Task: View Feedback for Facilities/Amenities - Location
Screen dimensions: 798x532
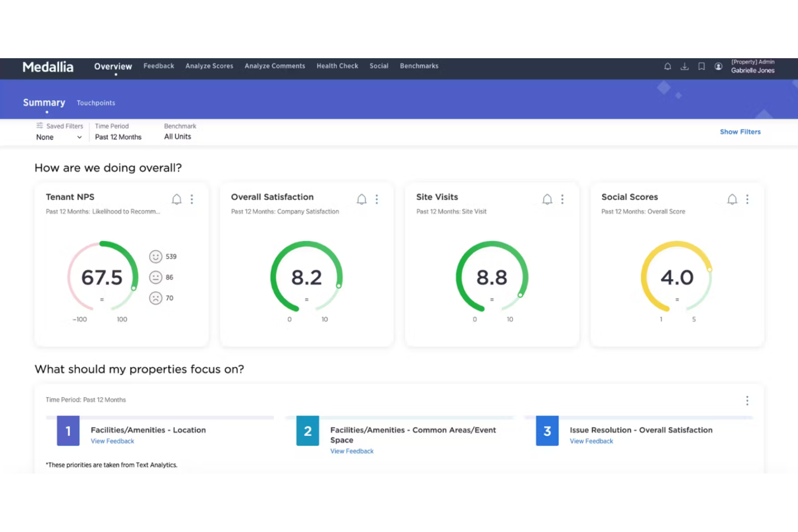Action: (x=112, y=441)
